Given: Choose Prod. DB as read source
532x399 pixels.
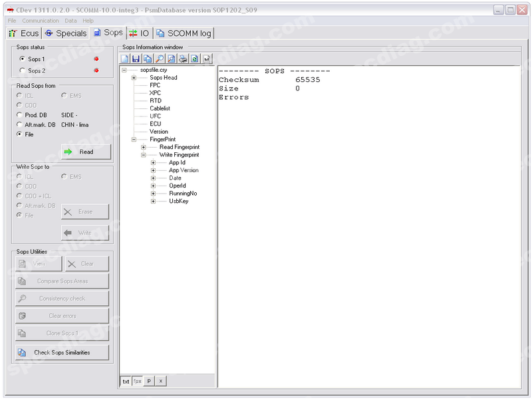Looking at the screenshot, I should [x=20, y=114].
